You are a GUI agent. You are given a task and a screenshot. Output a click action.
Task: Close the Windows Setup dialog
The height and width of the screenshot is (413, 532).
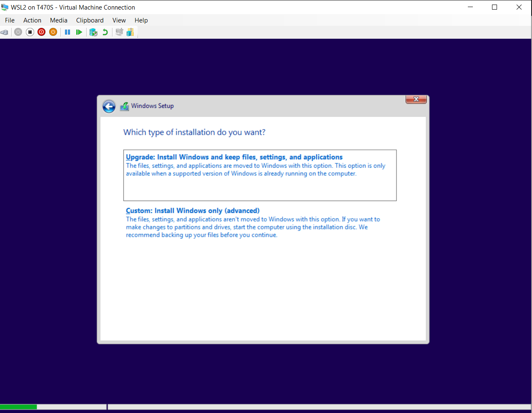[x=416, y=100]
